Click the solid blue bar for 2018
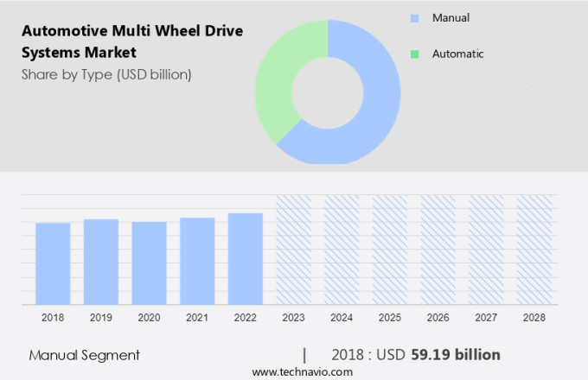Image resolution: width=588 pixels, height=380 pixels. click(53, 263)
